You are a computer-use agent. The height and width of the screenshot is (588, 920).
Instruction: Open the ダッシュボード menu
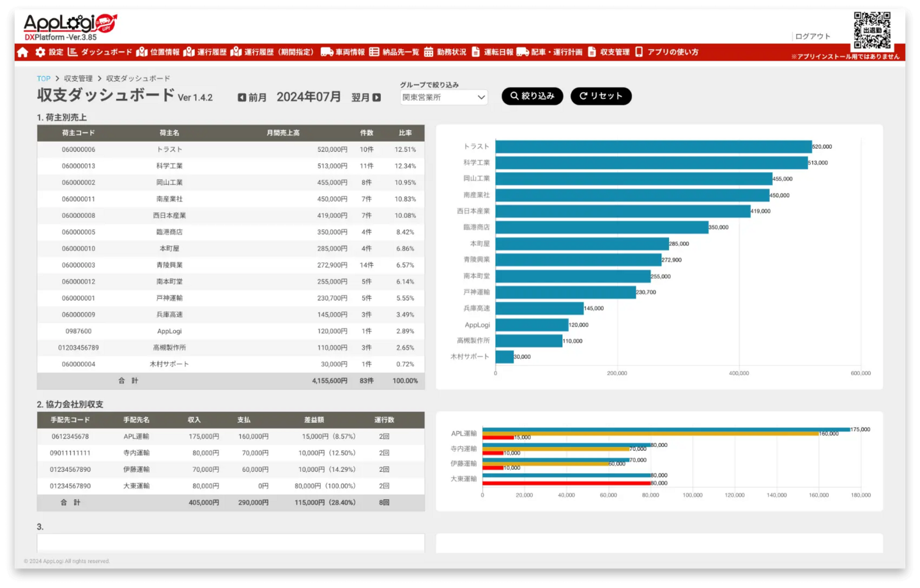[100, 52]
